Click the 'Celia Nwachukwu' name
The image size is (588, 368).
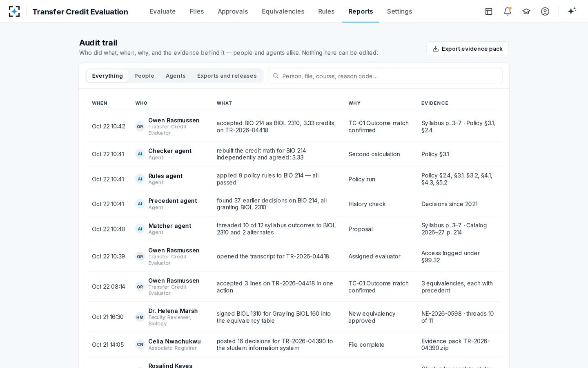[x=175, y=341]
